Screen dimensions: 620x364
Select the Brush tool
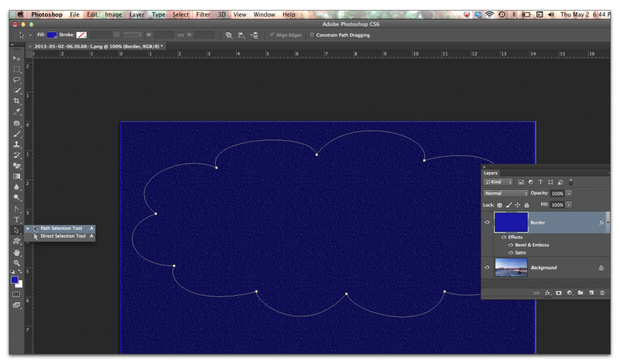pyautogui.click(x=16, y=134)
